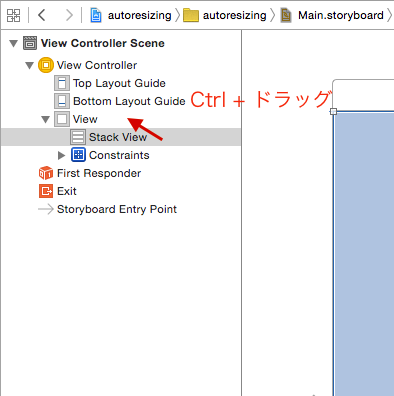Go back with the left chevron

41,15
